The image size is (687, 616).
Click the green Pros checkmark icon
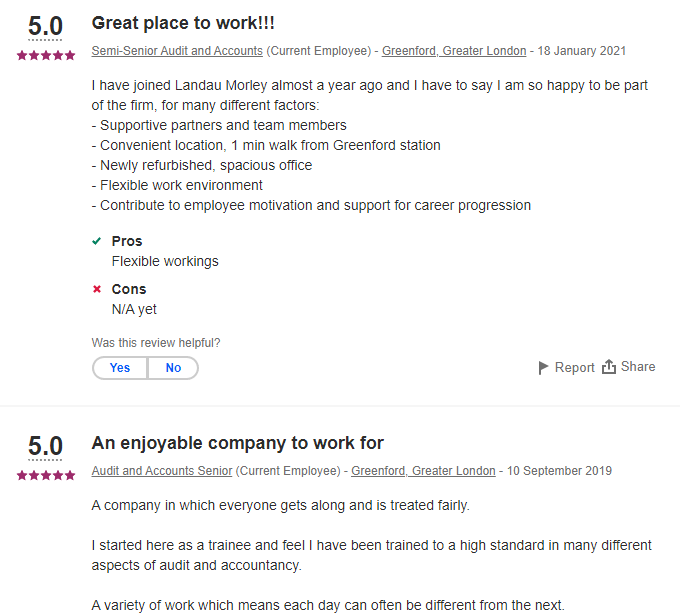(x=97, y=241)
